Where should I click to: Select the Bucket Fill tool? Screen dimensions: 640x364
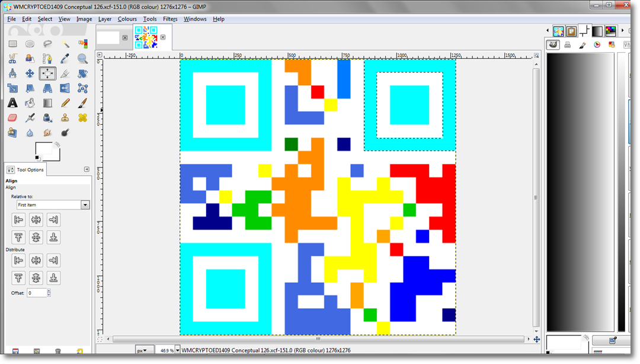[30, 103]
